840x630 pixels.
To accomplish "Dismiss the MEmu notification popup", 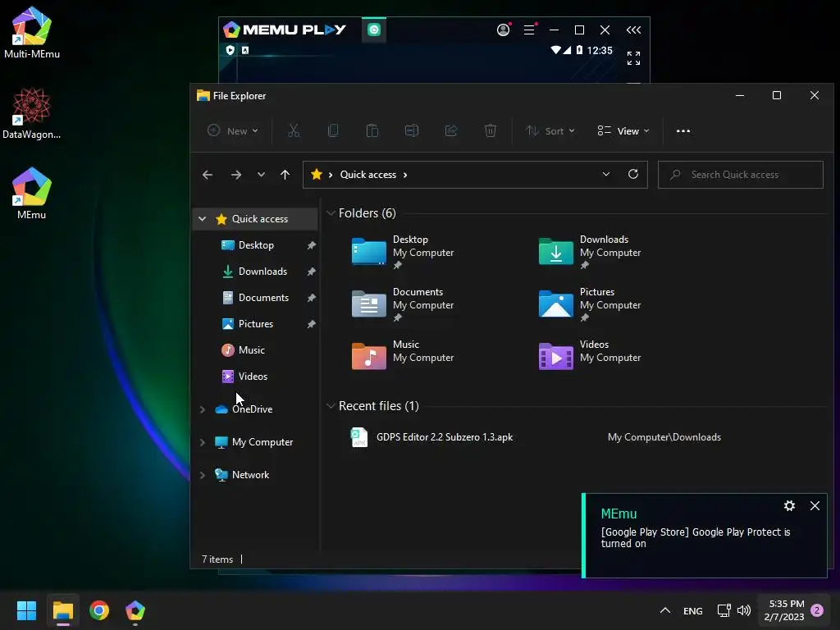I will point(815,505).
